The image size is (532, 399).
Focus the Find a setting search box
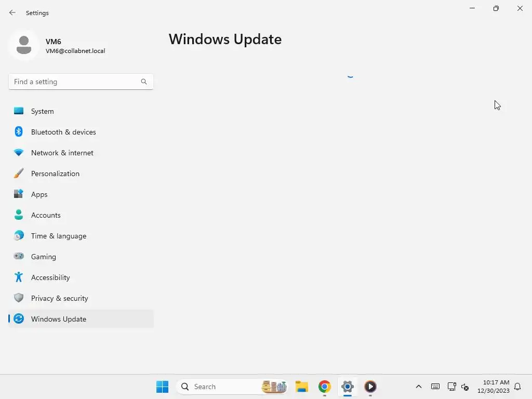pyautogui.click(x=81, y=82)
